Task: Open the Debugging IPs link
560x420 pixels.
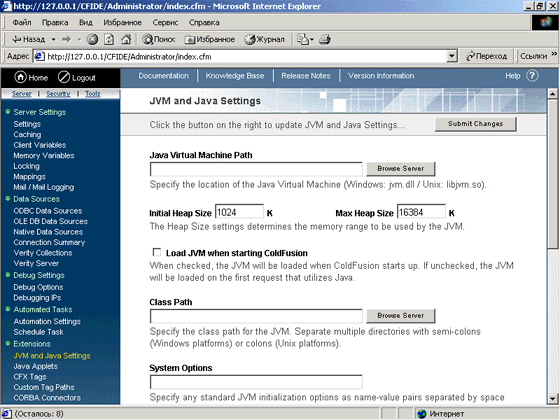Action: [37, 298]
